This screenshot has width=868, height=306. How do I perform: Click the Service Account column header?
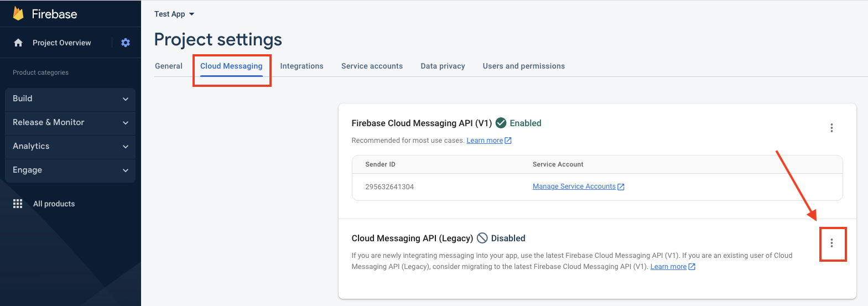point(558,164)
